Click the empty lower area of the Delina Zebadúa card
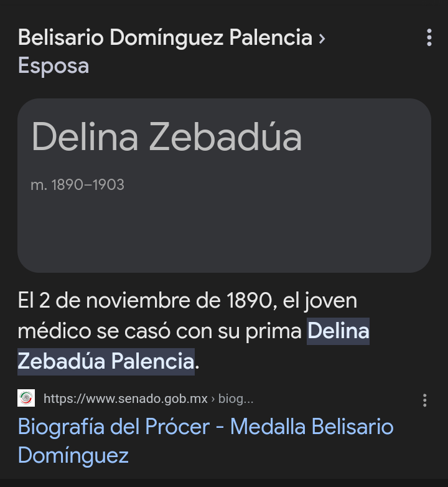Screen dimensions: 448x487 (x=224, y=237)
